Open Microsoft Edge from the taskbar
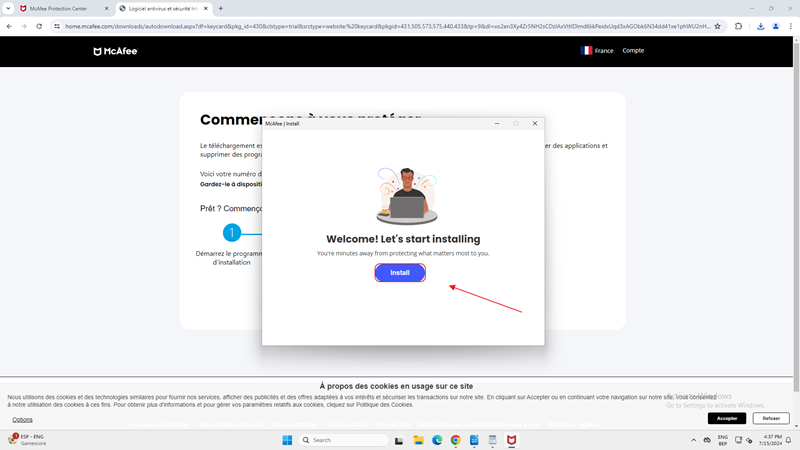 click(x=437, y=440)
